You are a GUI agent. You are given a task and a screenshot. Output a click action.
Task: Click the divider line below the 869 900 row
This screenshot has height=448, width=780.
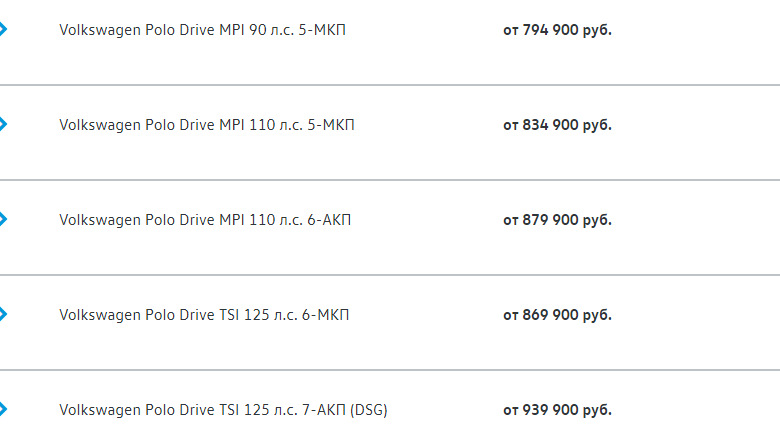[x=390, y=370]
